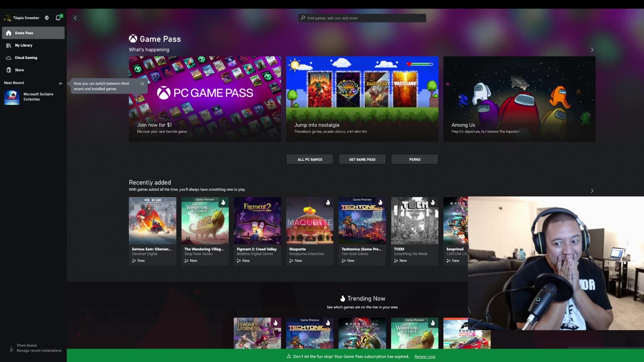Open My Library in sidebar
This screenshot has width=644, height=362.
tap(33, 45)
